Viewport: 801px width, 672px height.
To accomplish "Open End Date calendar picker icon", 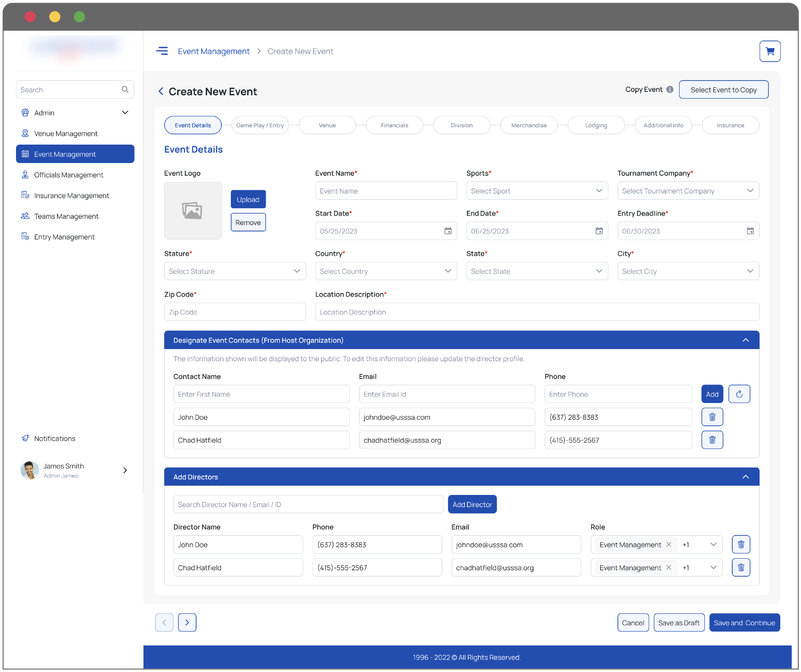I will (599, 231).
